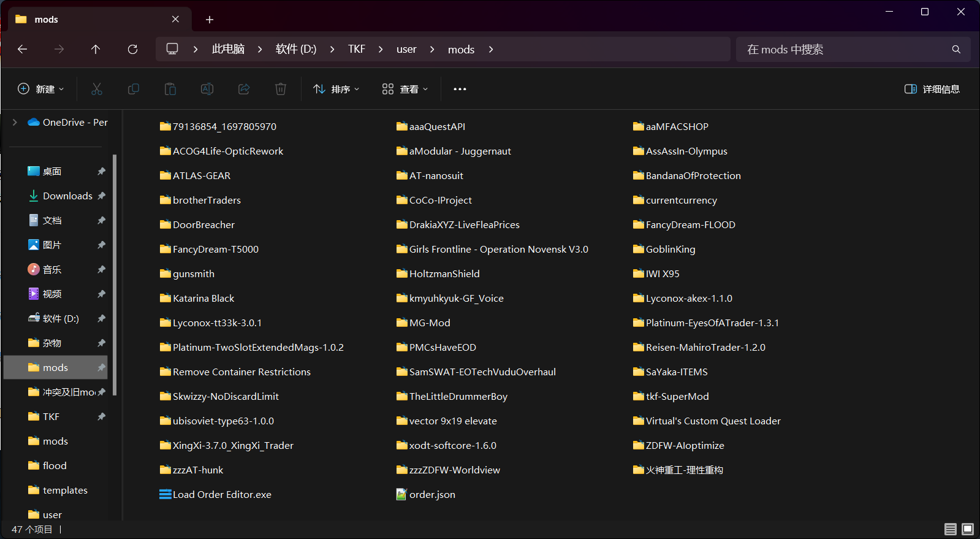This screenshot has width=980, height=539.
Task: Click the Paste clipboard icon
Action: point(170,90)
